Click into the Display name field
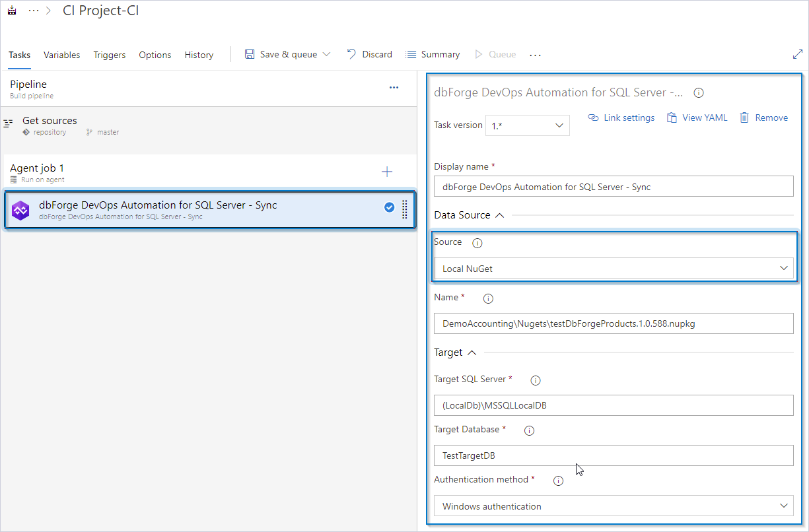This screenshot has height=532, width=809. (x=614, y=186)
